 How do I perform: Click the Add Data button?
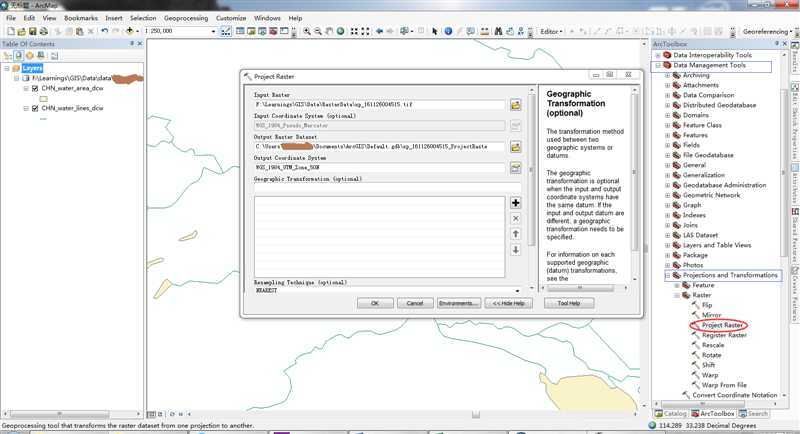130,31
